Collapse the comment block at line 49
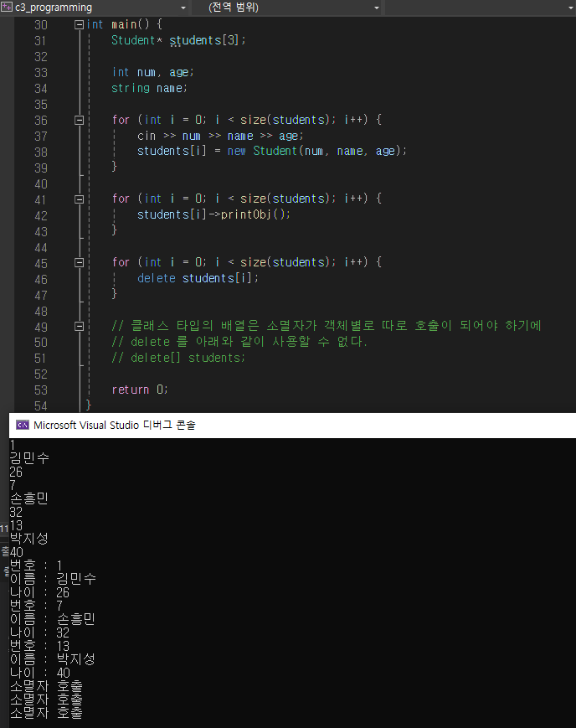Screen dimensions: 576x728 [x=79, y=327]
